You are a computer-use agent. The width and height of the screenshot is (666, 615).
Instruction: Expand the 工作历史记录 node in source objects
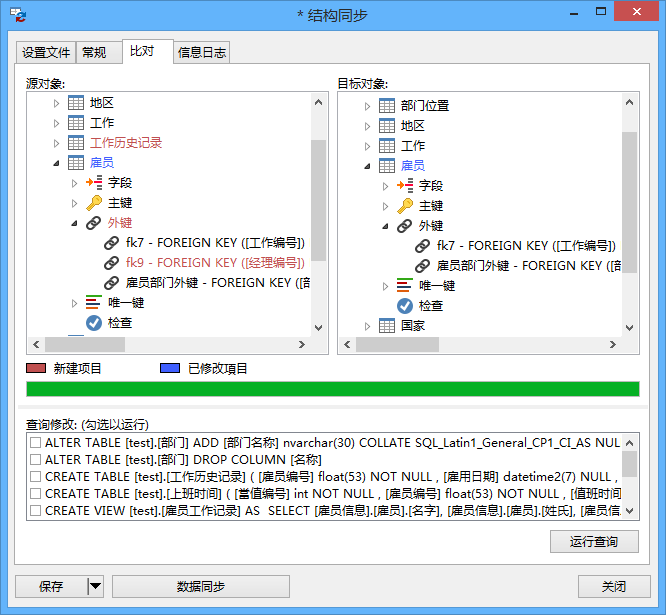tap(56, 143)
